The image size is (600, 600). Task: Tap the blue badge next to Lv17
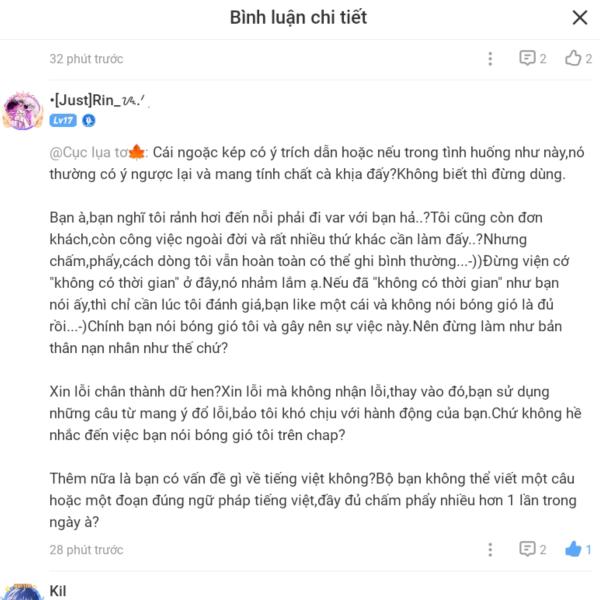(x=89, y=121)
